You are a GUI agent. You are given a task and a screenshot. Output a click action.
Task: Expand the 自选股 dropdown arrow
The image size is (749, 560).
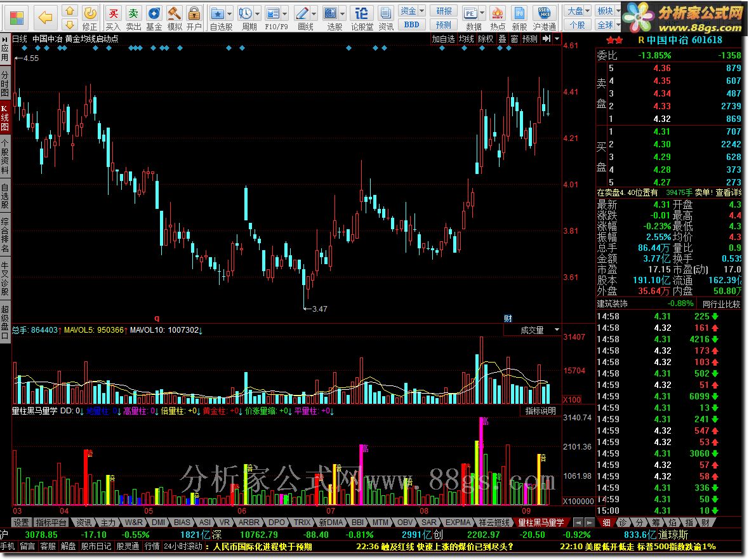click(230, 13)
